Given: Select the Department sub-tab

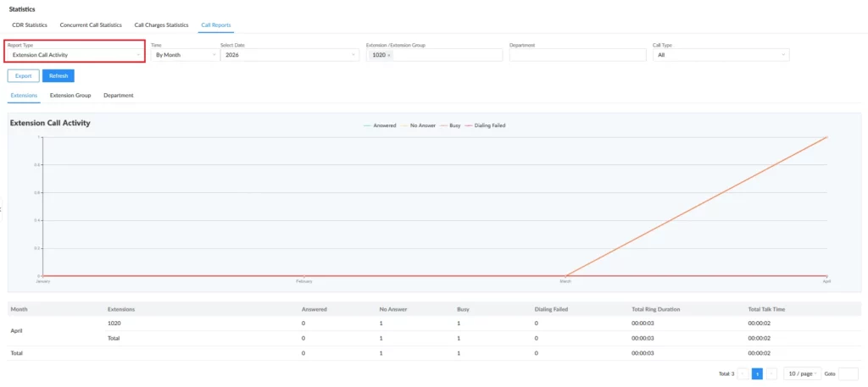Looking at the screenshot, I should coord(119,95).
